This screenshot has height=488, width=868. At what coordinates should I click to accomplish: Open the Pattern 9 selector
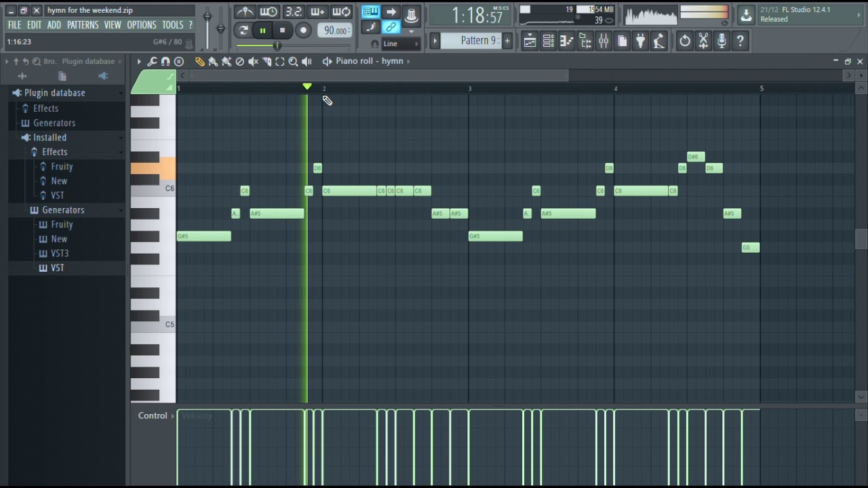pyautogui.click(x=471, y=41)
